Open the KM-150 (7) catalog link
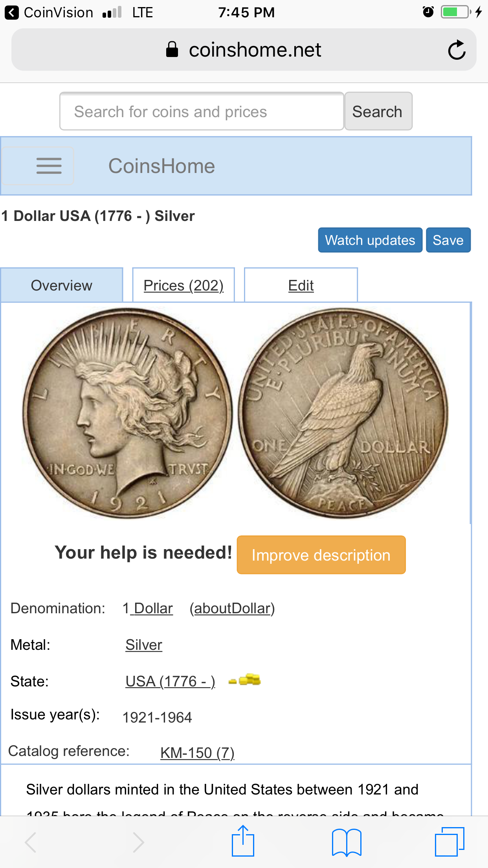This screenshot has width=488, height=868. (x=197, y=752)
